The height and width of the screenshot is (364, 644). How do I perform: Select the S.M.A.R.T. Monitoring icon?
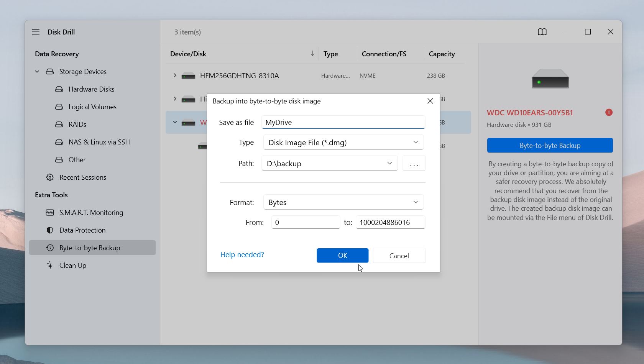click(50, 213)
